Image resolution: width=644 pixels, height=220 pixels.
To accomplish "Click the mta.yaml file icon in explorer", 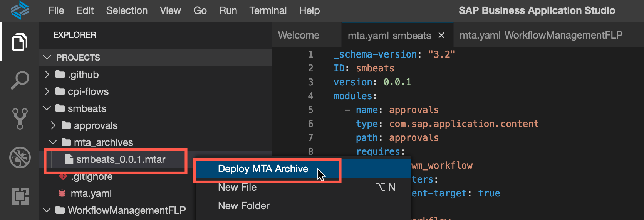I will click(62, 193).
